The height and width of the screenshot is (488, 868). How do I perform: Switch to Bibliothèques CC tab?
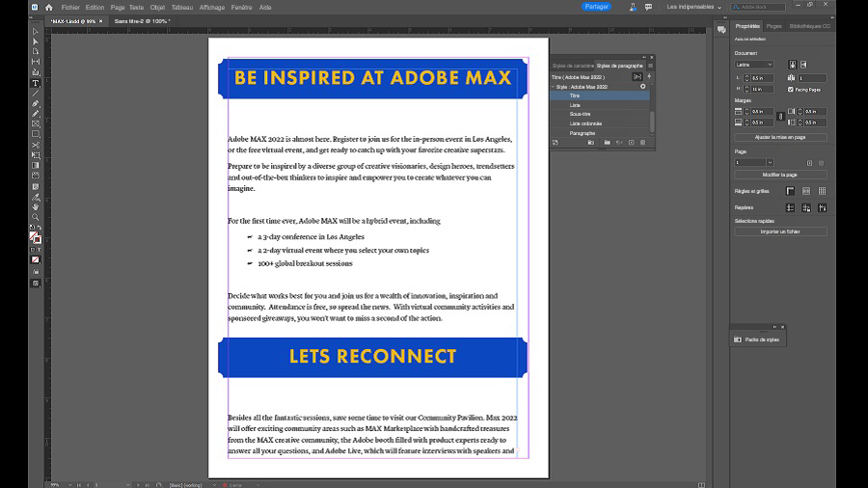point(809,26)
